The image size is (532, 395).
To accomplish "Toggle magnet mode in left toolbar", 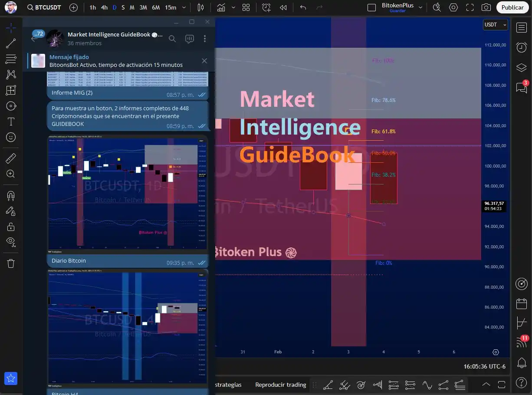I will click(11, 196).
